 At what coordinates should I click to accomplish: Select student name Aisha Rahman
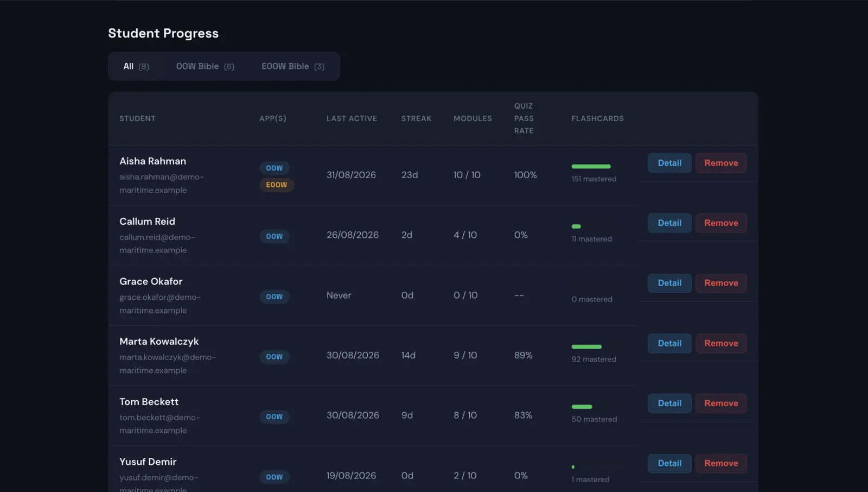[152, 161]
